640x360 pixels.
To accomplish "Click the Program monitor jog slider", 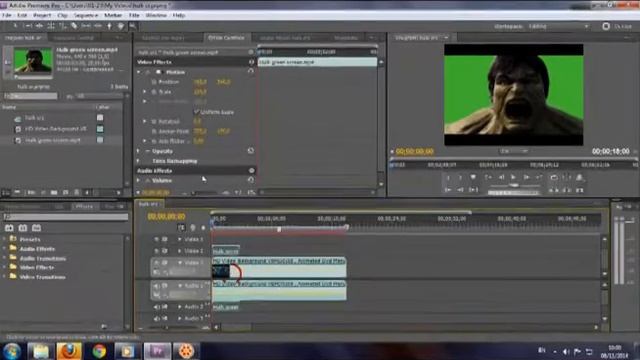I will [x=514, y=193].
